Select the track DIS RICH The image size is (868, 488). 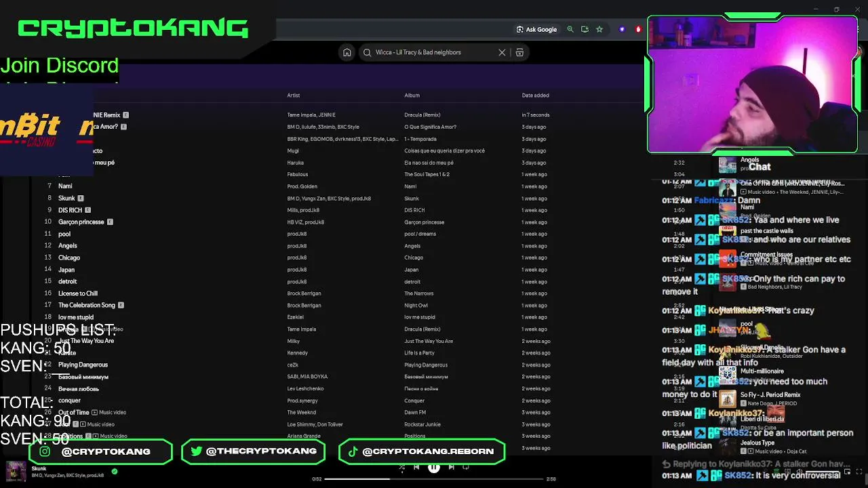click(x=70, y=210)
